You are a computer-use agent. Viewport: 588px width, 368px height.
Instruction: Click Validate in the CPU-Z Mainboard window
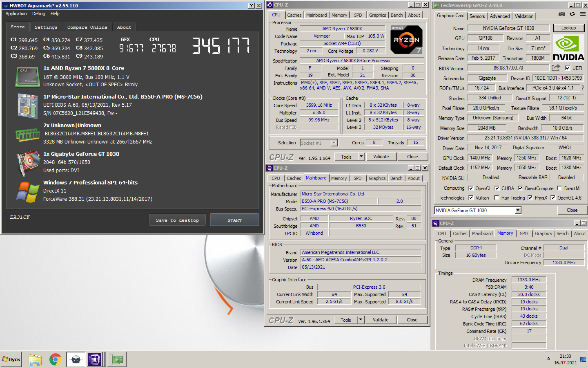(381, 320)
